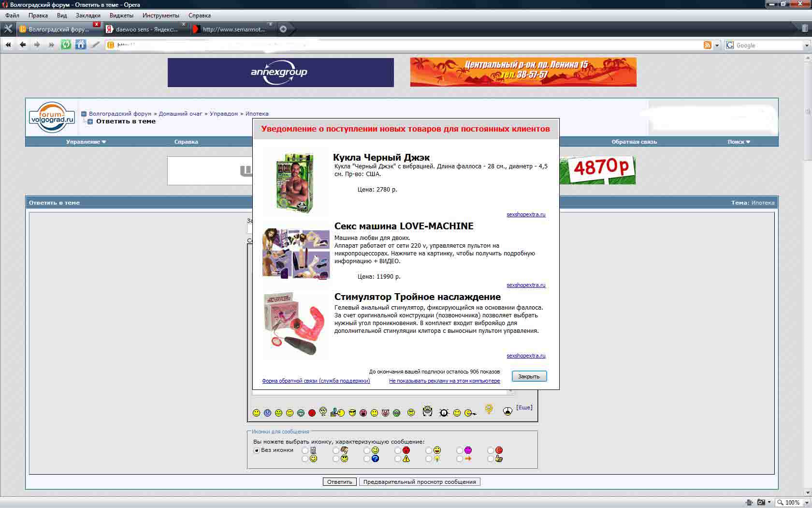Click 'Не показывать рекламу на этом компьютере' link
This screenshot has height=508, width=812.
click(444, 381)
